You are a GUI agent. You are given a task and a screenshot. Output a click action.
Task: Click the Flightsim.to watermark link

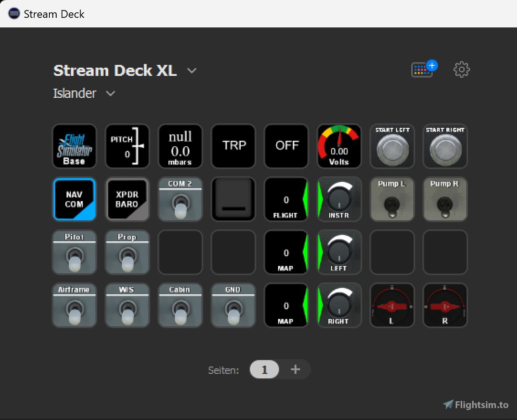point(477,404)
